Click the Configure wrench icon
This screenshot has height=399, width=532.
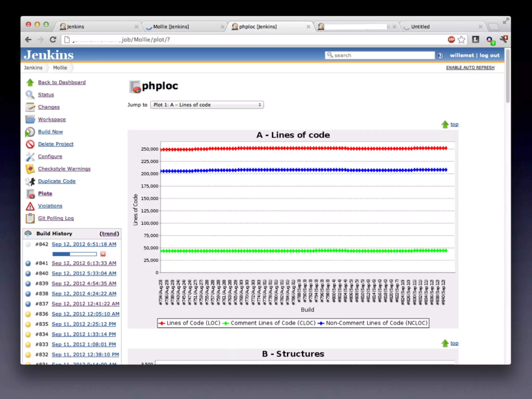click(30, 157)
